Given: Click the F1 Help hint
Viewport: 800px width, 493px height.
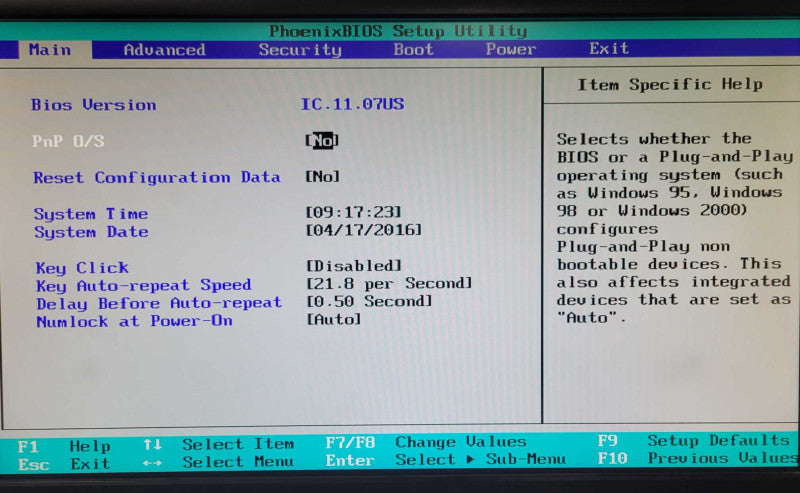Looking at the screenshot, I should pos(64,447).
